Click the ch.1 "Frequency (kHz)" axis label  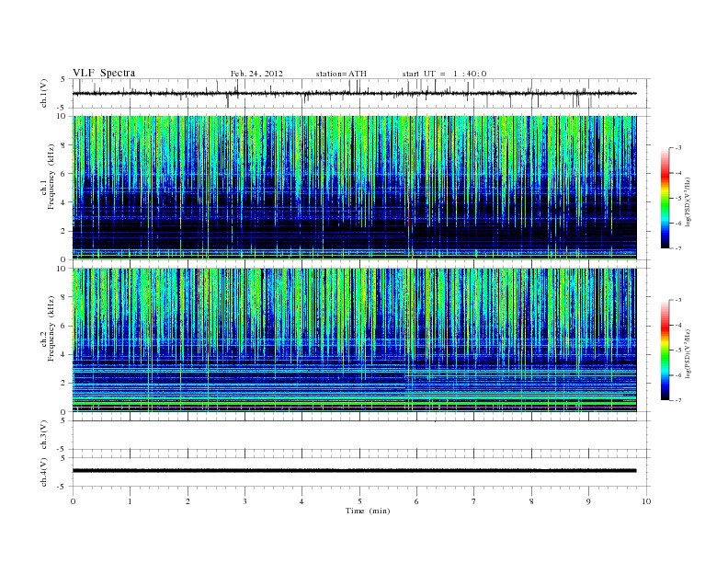pyautogui.click(x=51, y=177)
